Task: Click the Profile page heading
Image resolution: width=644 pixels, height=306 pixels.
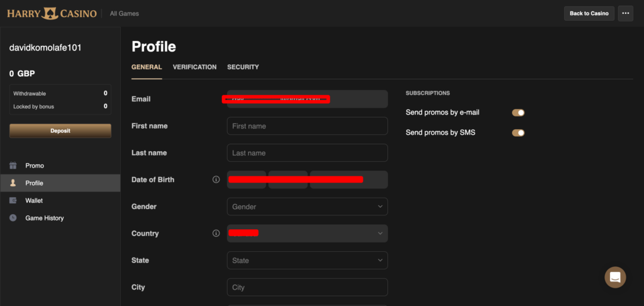Action: (x=153, y=47)
